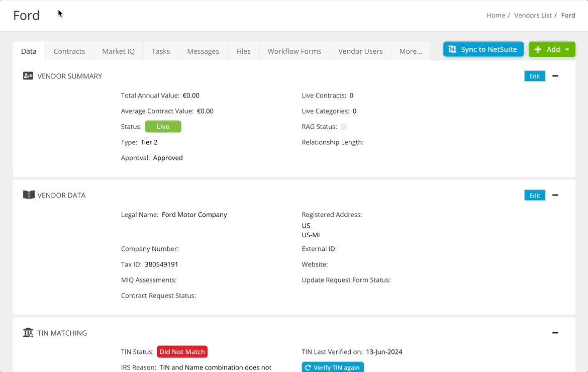Viewport: 588px width, 372px height.
Task: Click the Update Request Form Status label
Action: pyautogui.click(x=346, y=280)
